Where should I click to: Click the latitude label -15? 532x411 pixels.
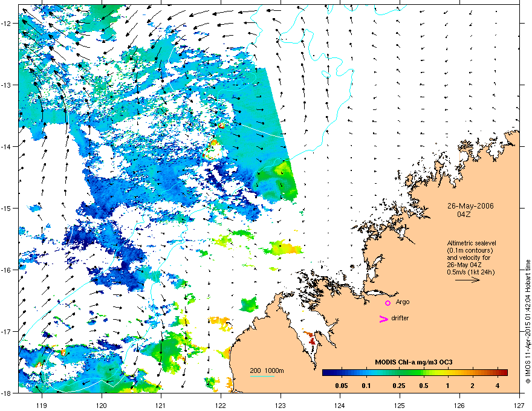click(x=7, y=208)
